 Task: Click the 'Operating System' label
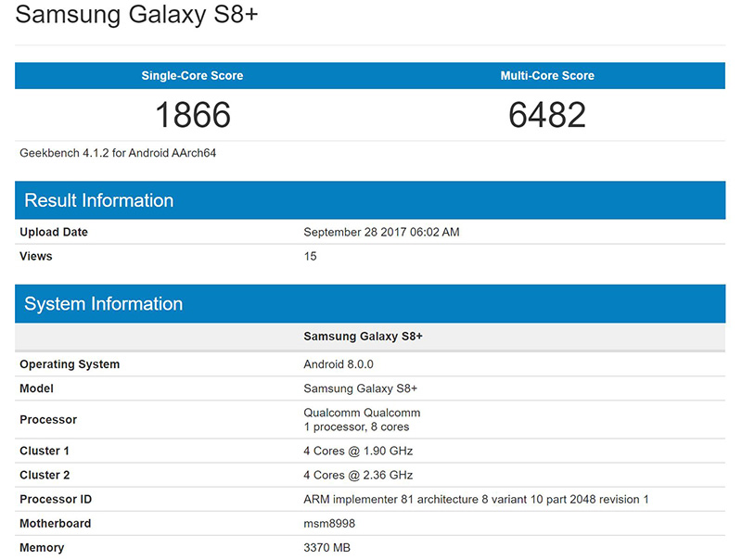70,364
